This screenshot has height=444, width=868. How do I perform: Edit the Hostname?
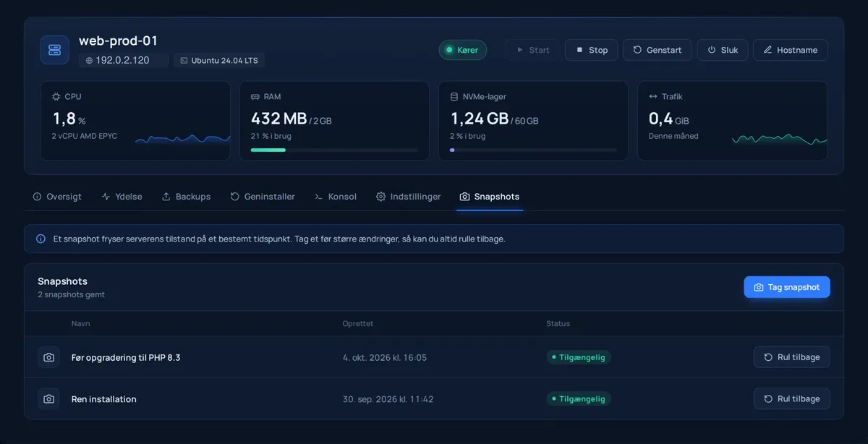click(x=791, y=50)
